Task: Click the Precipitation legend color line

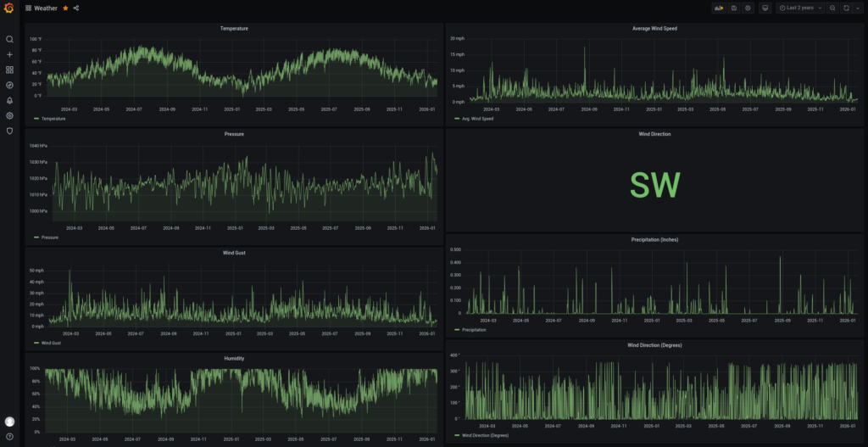Action: tap(458, 329)
